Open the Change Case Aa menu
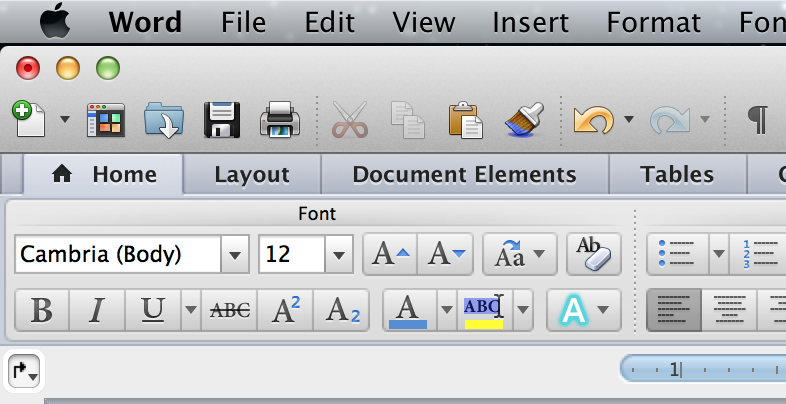This screenshot has height=404, width=786. pyautogui.click(x=519, y=254)
